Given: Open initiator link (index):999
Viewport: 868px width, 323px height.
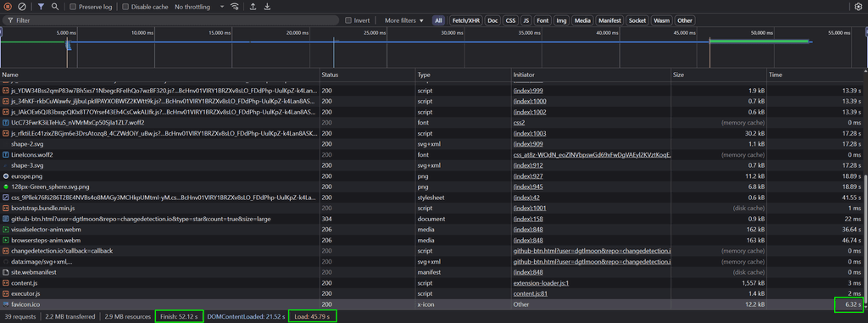Looking at the screenshot, I should tap(529, 90).
